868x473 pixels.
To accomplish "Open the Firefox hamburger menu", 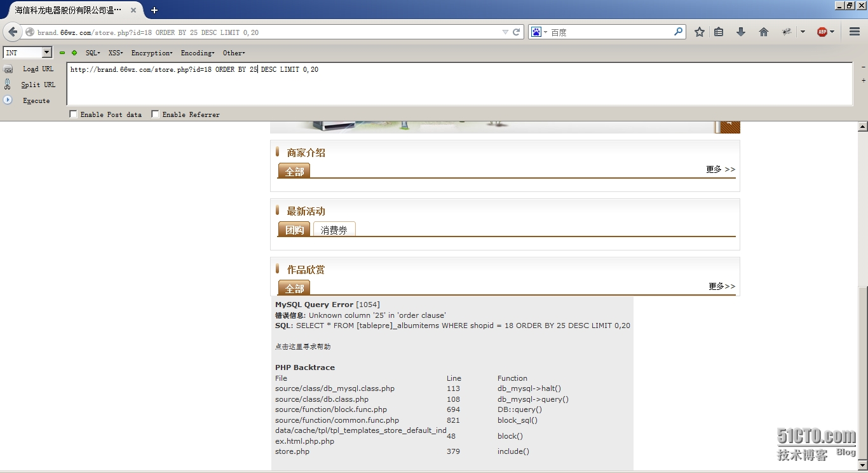I will (855, 32).
